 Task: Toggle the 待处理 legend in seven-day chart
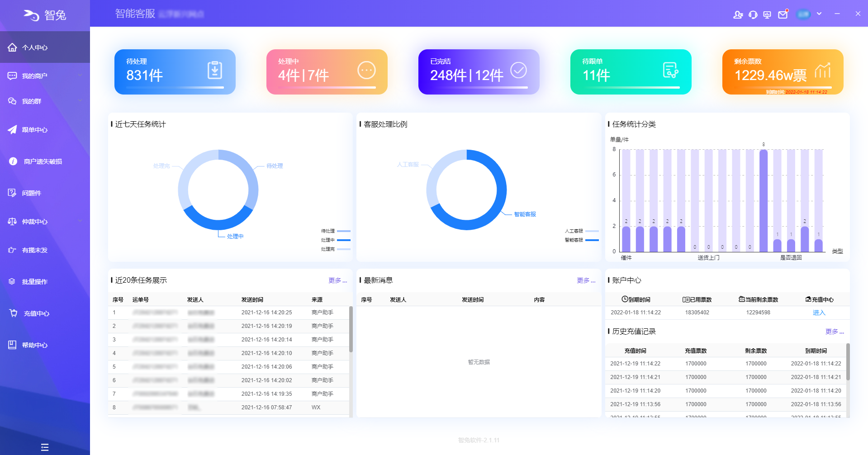tap(336, 231)
